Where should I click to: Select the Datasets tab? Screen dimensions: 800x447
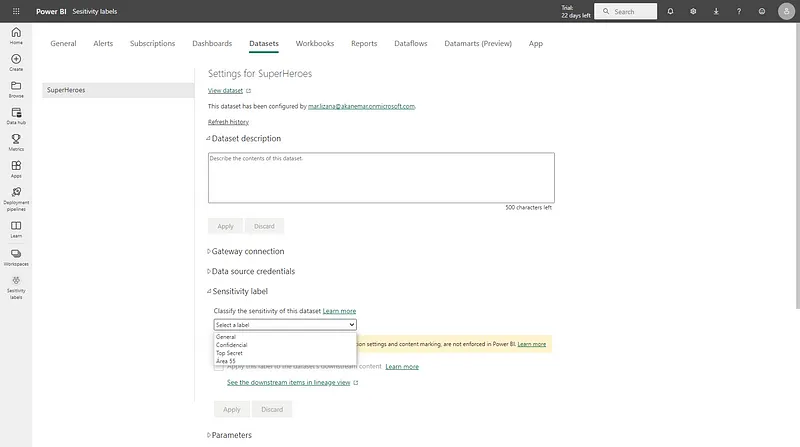264,43
